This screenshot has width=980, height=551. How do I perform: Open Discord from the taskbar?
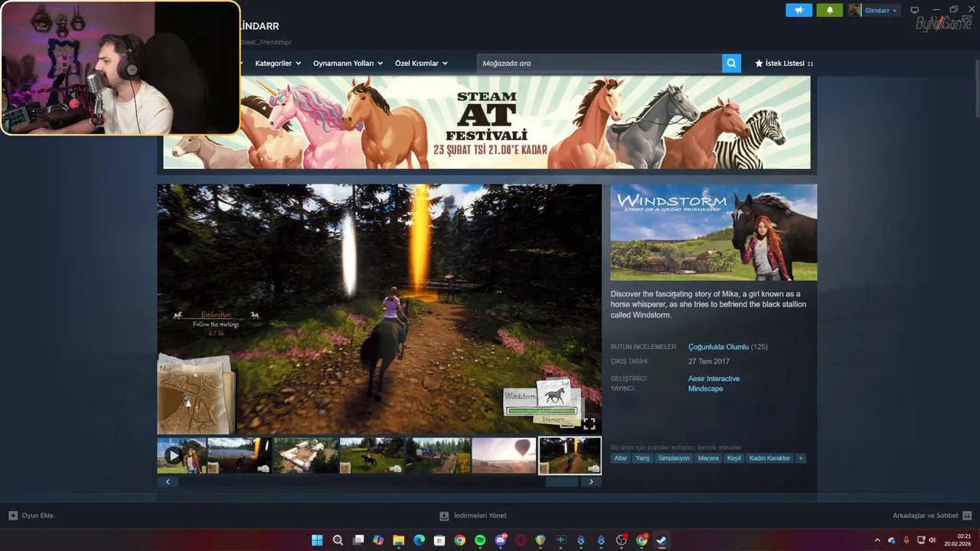(501, 540)
